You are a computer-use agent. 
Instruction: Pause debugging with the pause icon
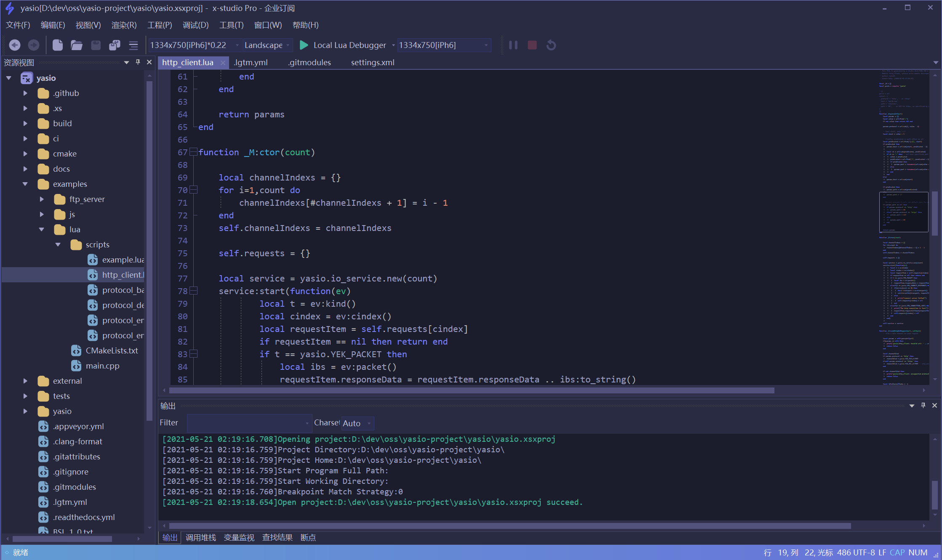[x=513, y=45]
